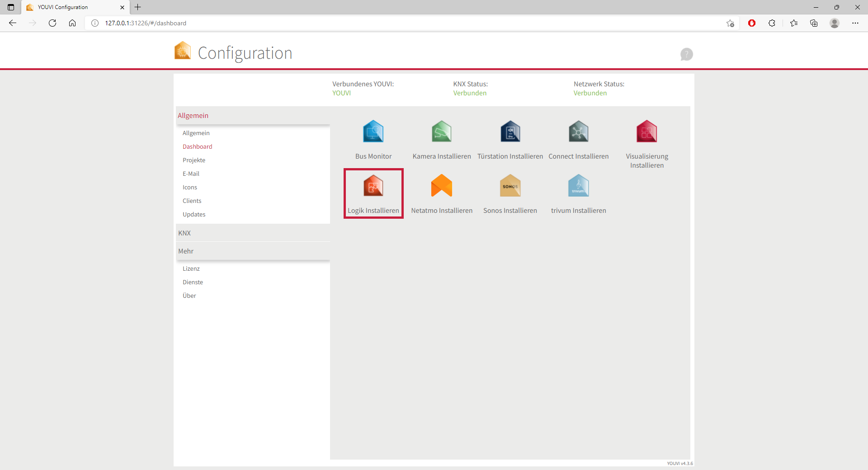Open the Bus Monitor icon
This screenshot has width=868, height=470.
click(373, 132)
